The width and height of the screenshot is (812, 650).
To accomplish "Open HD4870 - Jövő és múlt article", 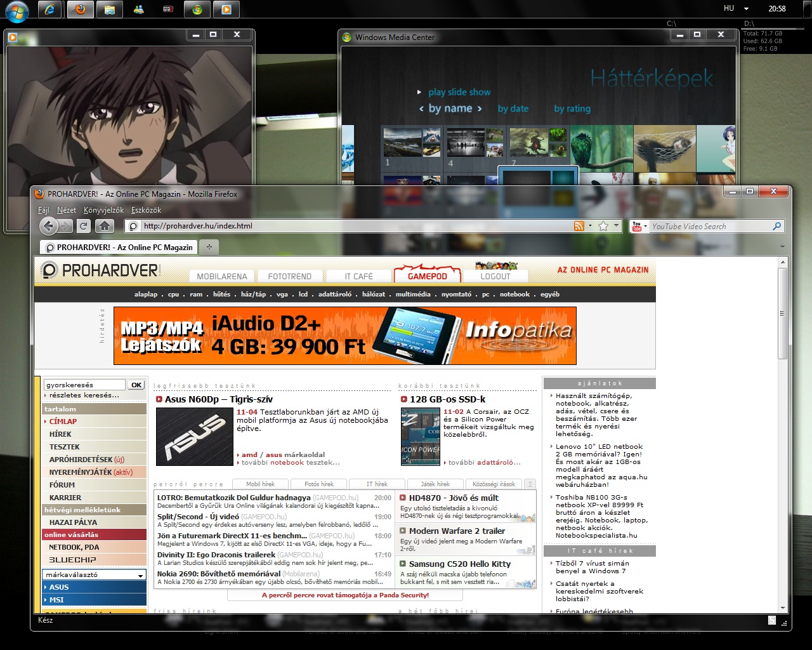I will point(454,498).
